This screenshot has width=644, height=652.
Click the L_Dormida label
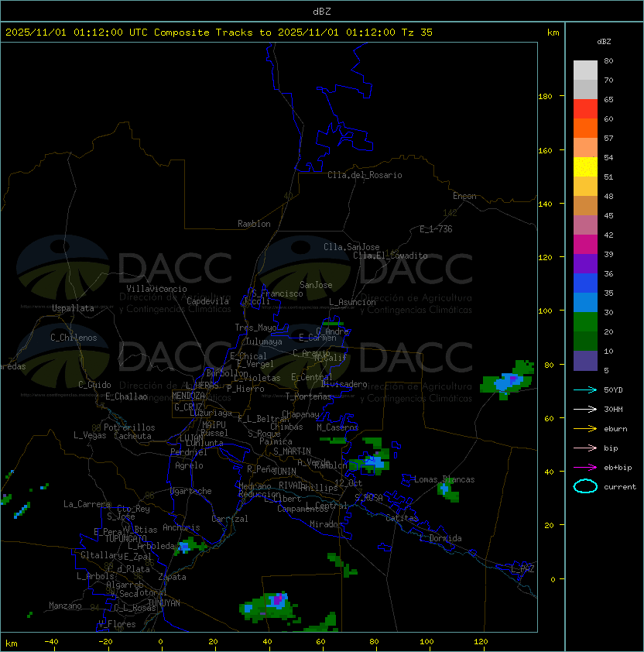pyautogui.click(x=440, y=538)
